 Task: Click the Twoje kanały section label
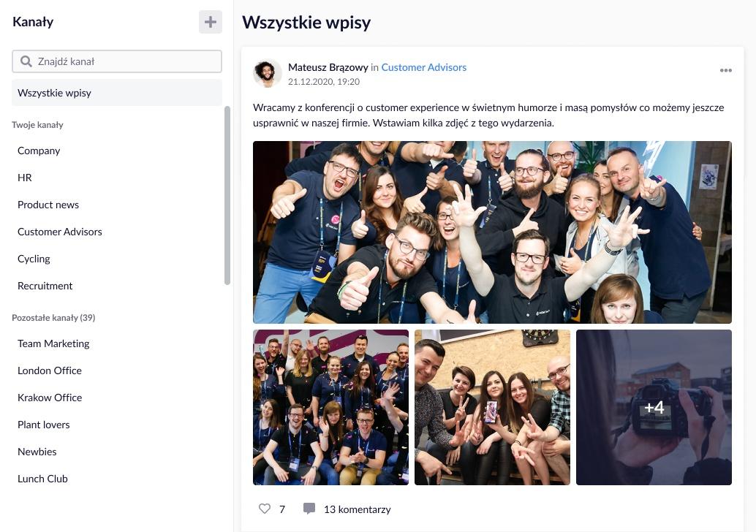tap(37, 125)
